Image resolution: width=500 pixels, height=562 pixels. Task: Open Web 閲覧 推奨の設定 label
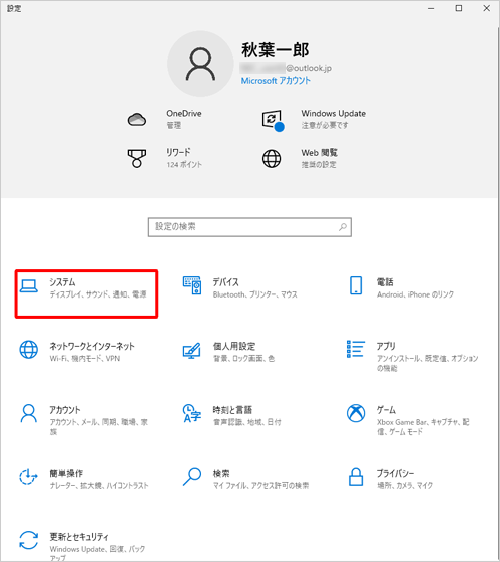[x=319, y=165]
